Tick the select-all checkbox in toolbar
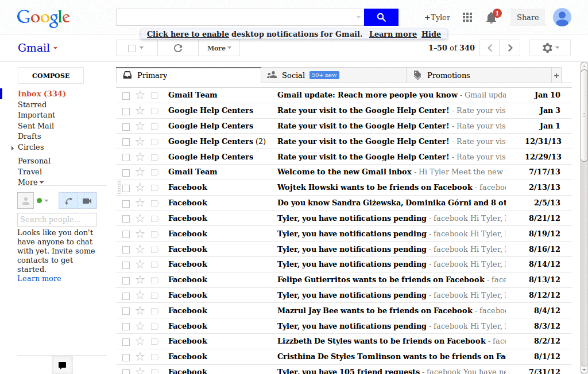The width and height of the screenshot is (588, 374). (131, 48)
